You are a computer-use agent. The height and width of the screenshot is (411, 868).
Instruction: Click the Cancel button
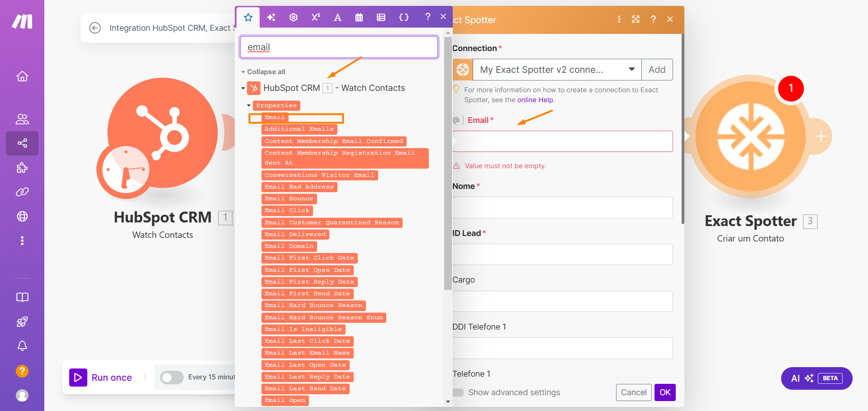634,392
